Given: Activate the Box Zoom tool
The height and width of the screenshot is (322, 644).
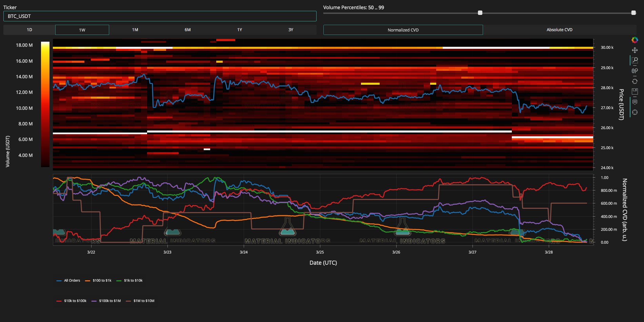Looking at the screenshot, I should pos(635,60).
